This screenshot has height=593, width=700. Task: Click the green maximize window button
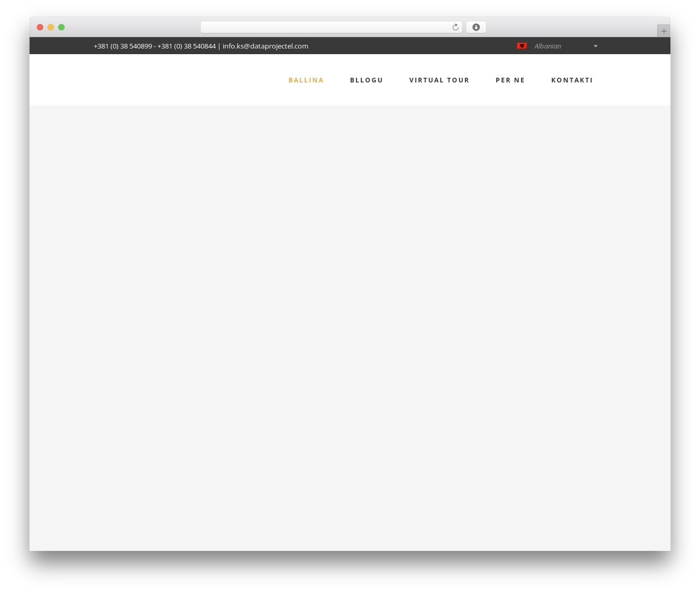click(61, 27)
